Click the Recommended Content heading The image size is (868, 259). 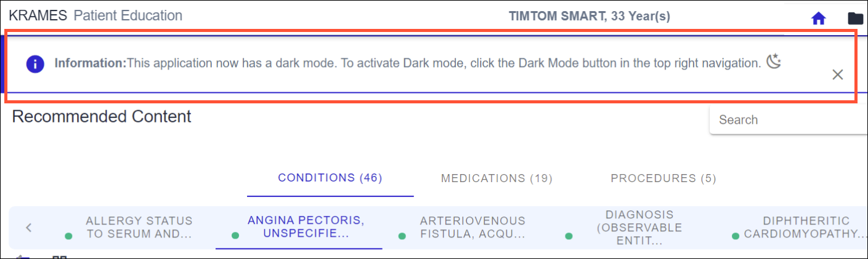point(102,116)
